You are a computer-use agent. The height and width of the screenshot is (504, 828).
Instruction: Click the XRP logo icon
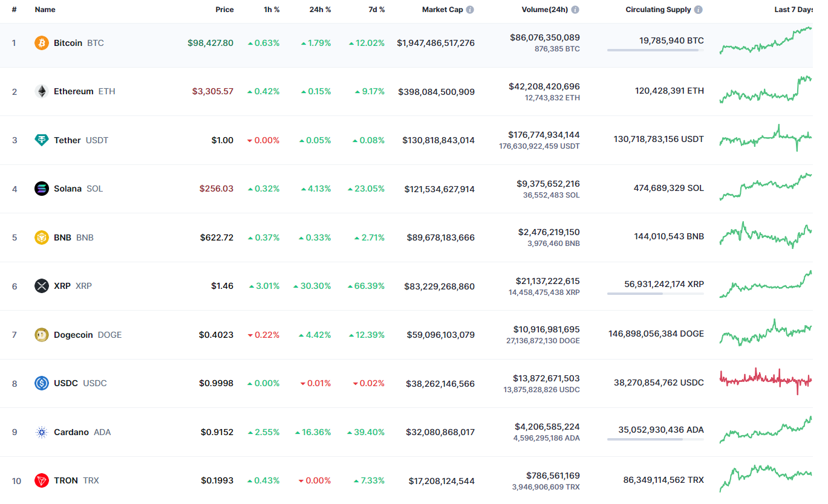(41, 286)
